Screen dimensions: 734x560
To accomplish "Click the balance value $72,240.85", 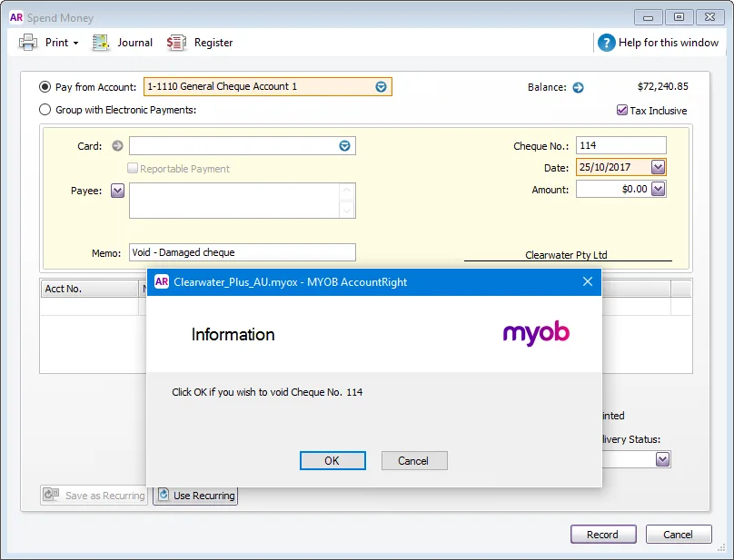I will coord(663,86).
